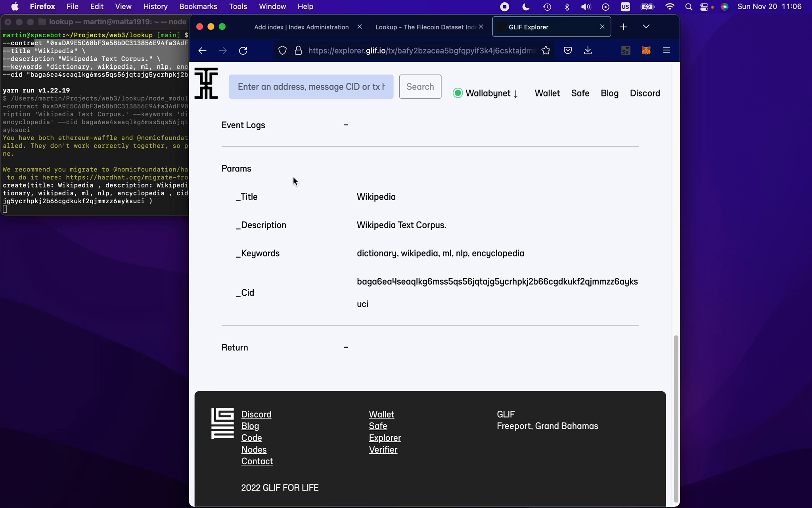Click the tracking protection shield icon
Screen dimensions: 812x508
(x=282, y=50)
